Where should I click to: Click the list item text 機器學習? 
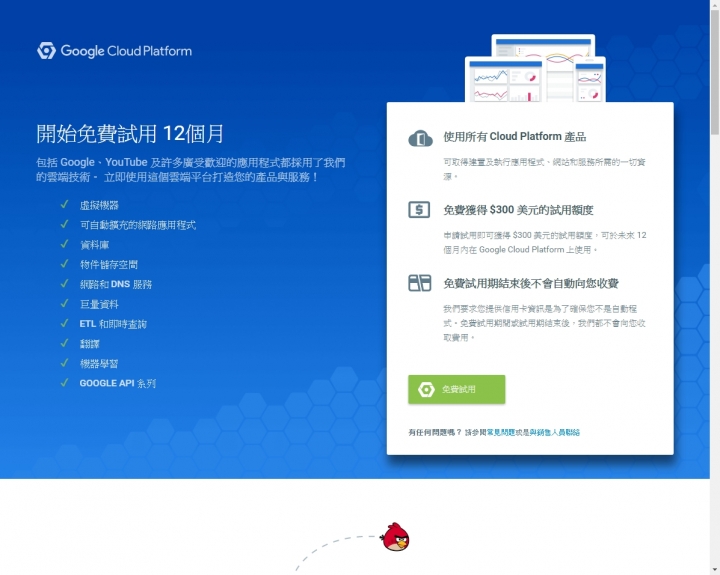click(99, 364)
